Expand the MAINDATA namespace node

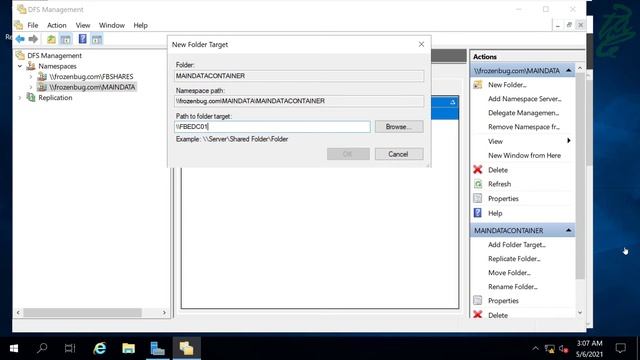click(31, 87)
